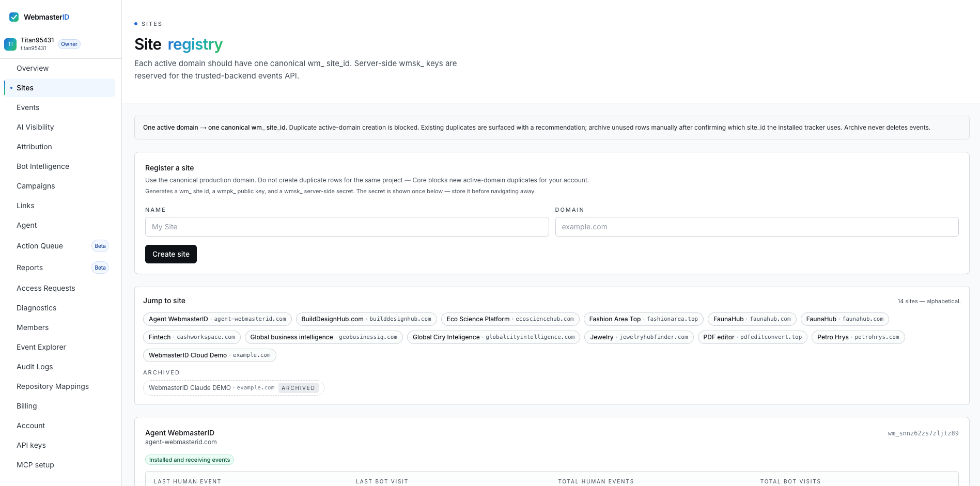Screen dimensions: 980x486
Task: Navigate to Attribution
Action: tap(59, 147)
